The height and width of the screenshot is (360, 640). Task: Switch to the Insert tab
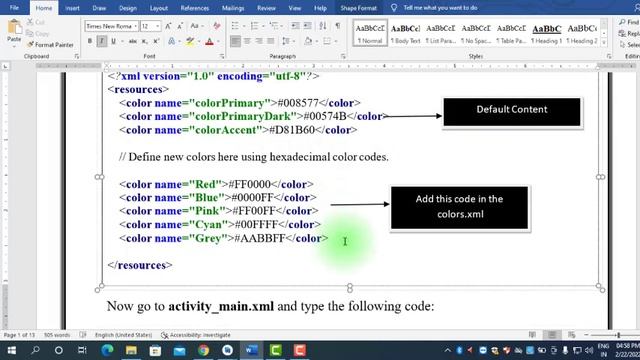73,8
